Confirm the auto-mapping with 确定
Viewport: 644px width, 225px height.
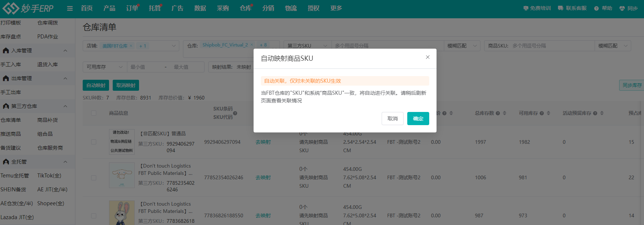click(x=418, y=119)
